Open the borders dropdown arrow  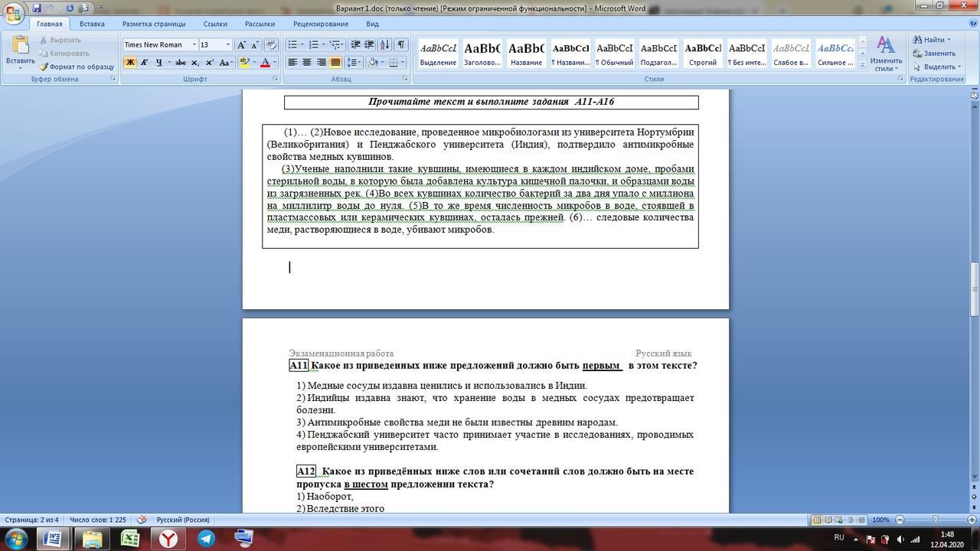pyautogui.click(x=404, y=63)
